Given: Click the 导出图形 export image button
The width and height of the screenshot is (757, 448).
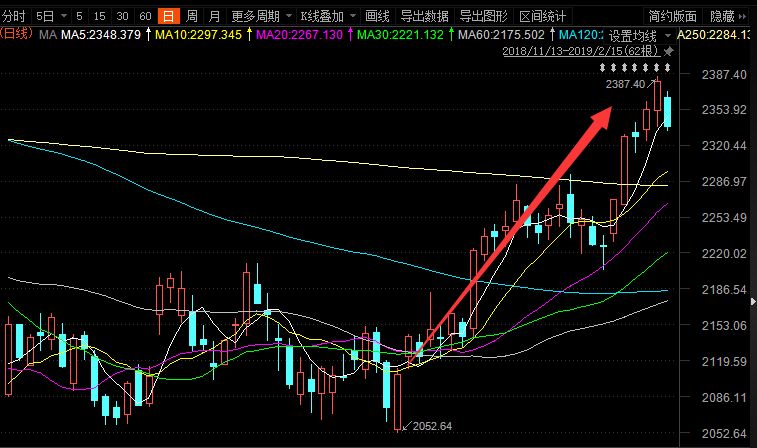Looking at the screenshot, I should [483, 16].
